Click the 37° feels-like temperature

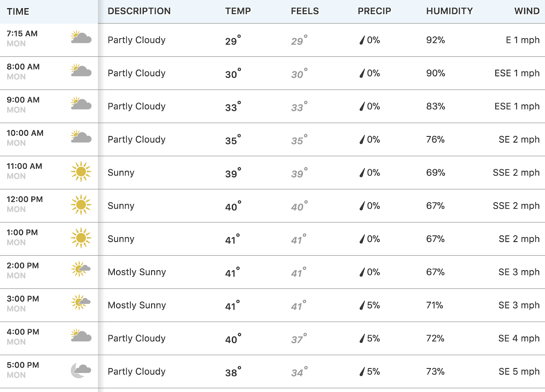pos(299,339)
